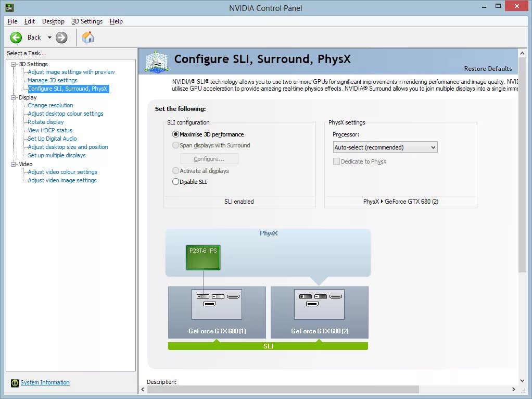
Task: Open Set Up Digital Audio task
Action: tap(52, 139)
